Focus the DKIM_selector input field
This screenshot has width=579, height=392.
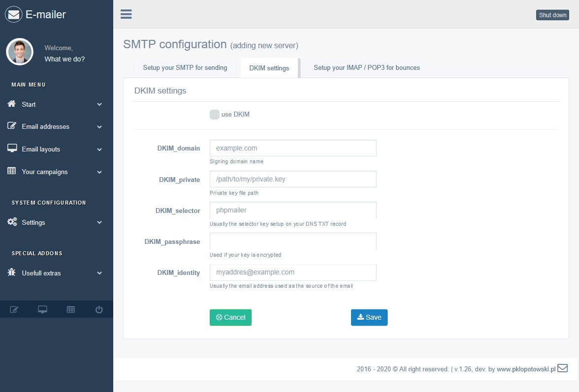pos(293,210)
